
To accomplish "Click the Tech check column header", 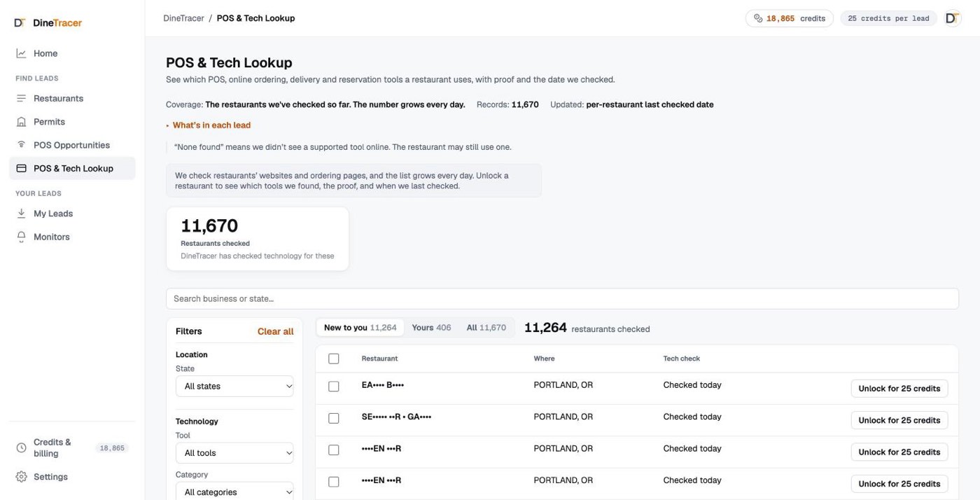I will pos(682,359).
